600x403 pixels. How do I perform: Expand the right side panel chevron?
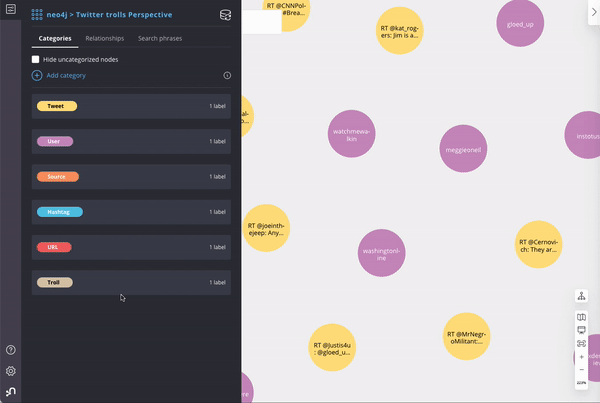click(594, 12)
